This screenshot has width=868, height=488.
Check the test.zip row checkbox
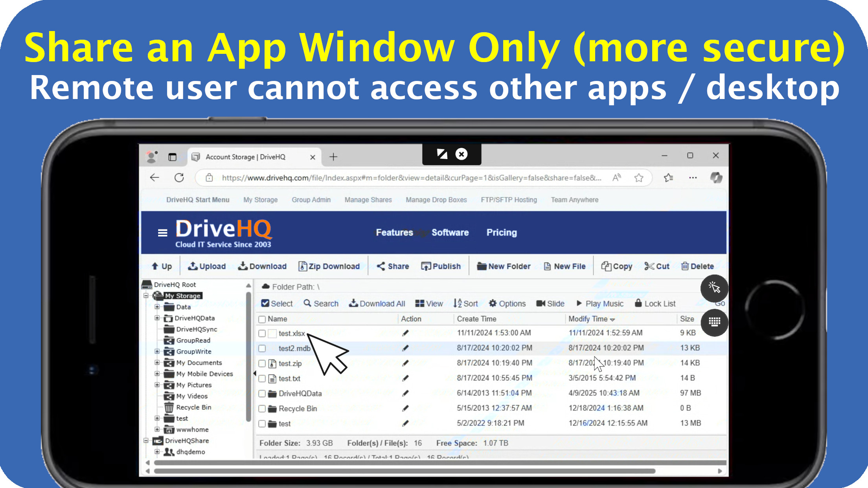[263, 363]
